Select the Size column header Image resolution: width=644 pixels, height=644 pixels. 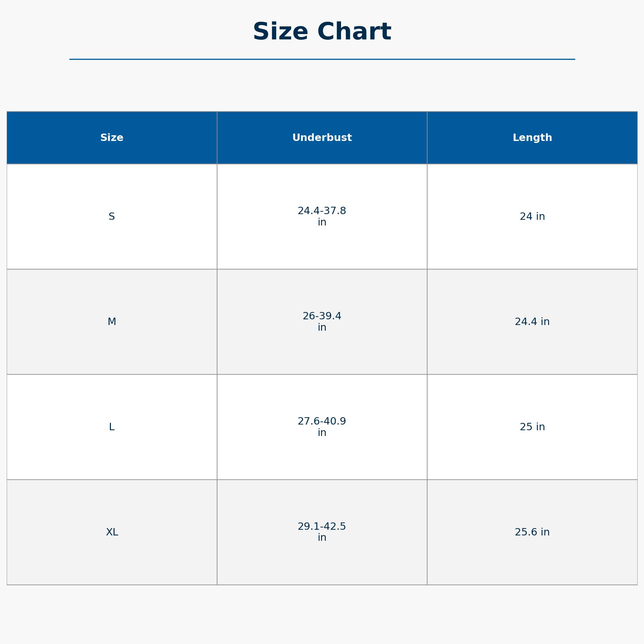112,138
